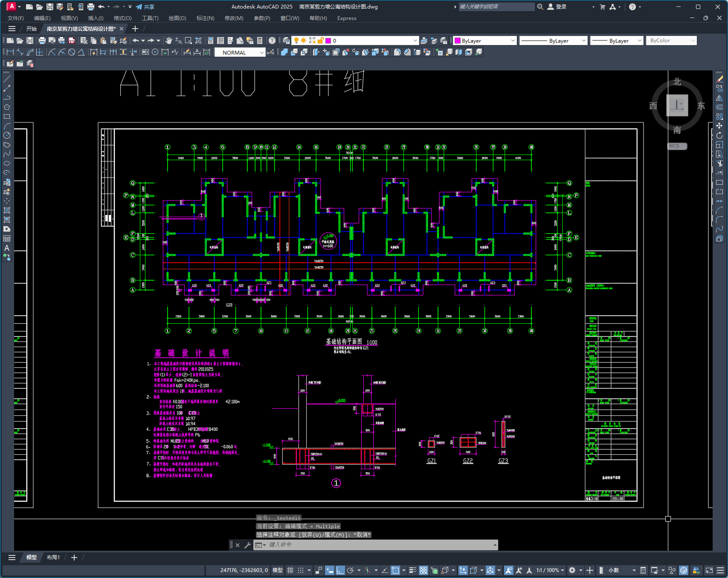Click the WCS label under the ViewCube
The image size is (728, 578).
tap(676, 146)
